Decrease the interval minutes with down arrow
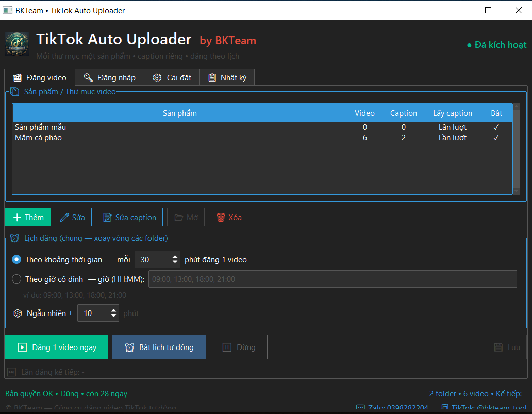 (175, 262)
